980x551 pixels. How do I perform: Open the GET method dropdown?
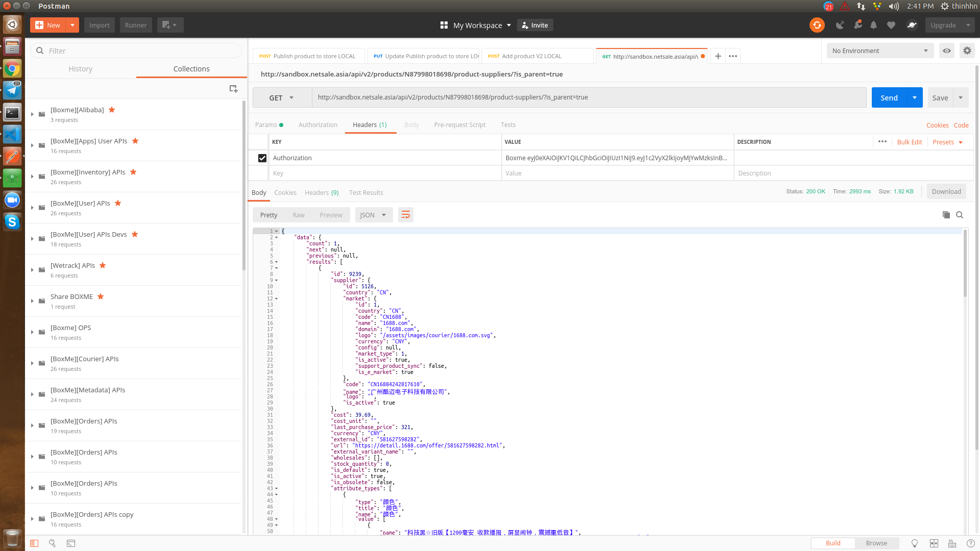[x=282, y=97]
